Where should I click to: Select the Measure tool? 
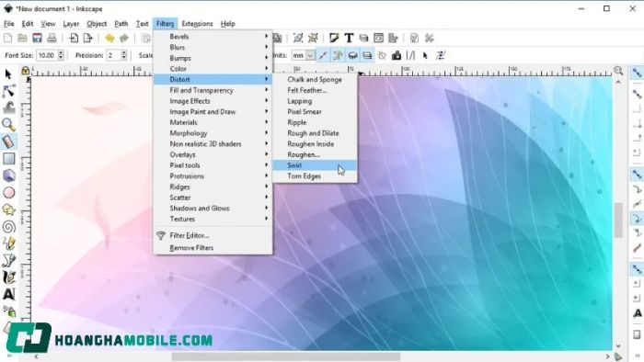click(8, 141)
